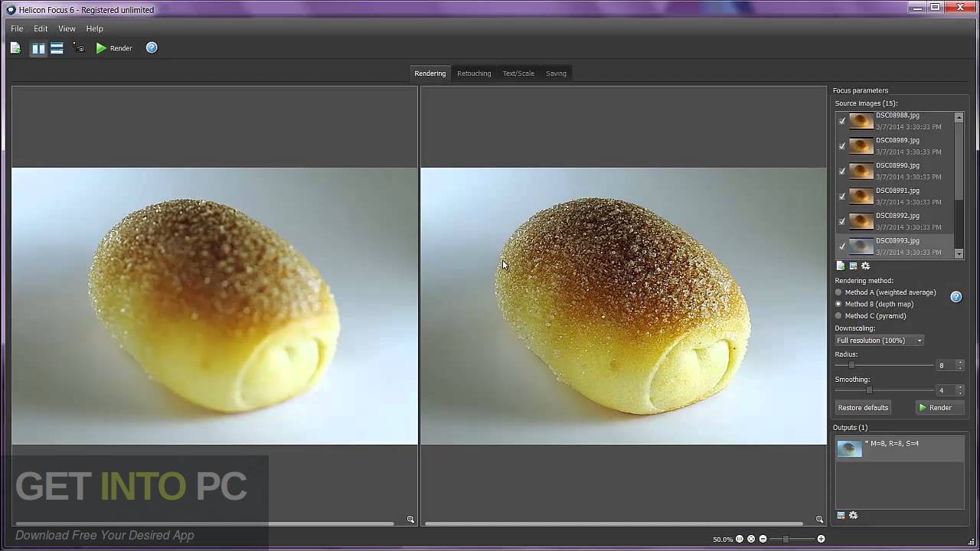Switch to side-by-side vertical split view

(38, 48)
